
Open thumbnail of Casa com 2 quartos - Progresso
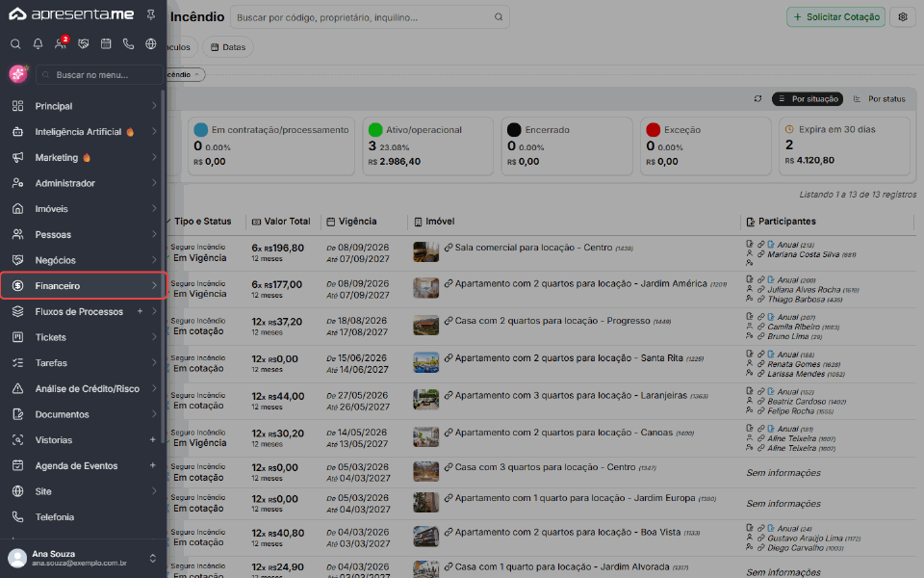click(x=426, y=325)
